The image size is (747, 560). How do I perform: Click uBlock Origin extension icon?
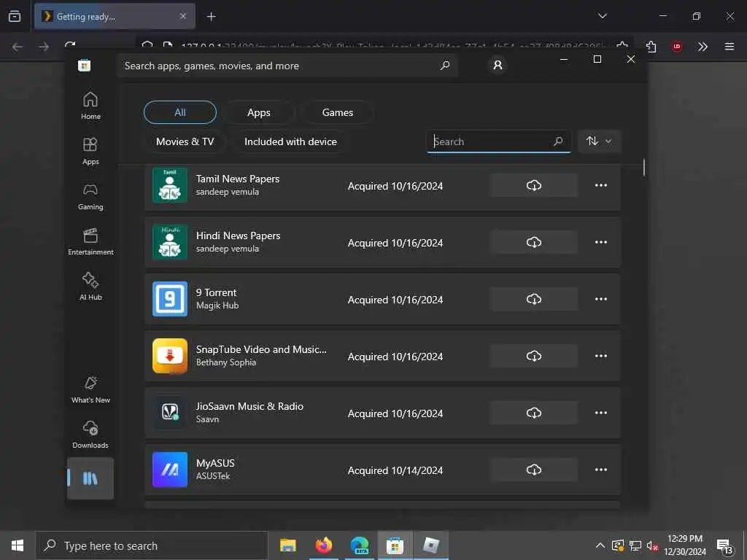pyautogui.click(x=676, y=47)
